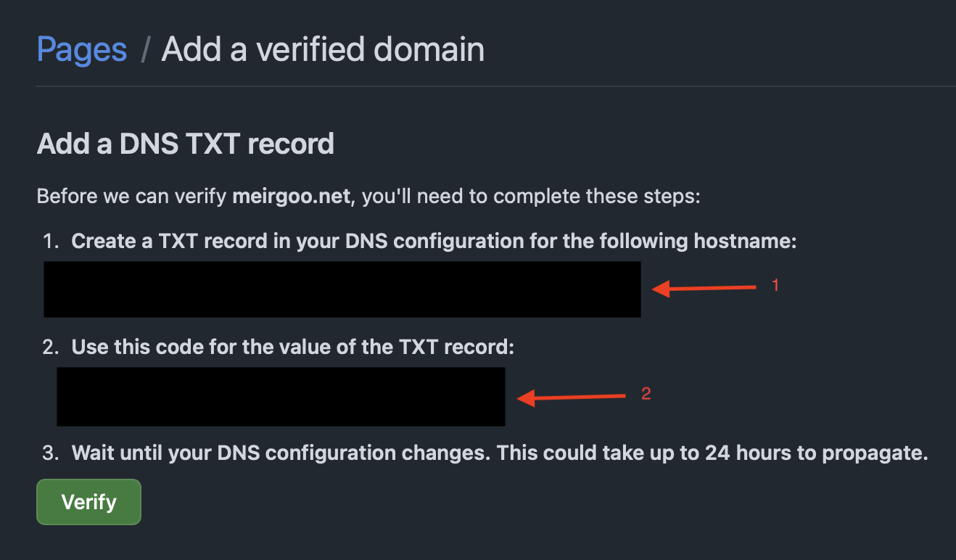Click the red arrow pointing at hostname box
Viewport: 956px width, 560px height.
point(704,289)
